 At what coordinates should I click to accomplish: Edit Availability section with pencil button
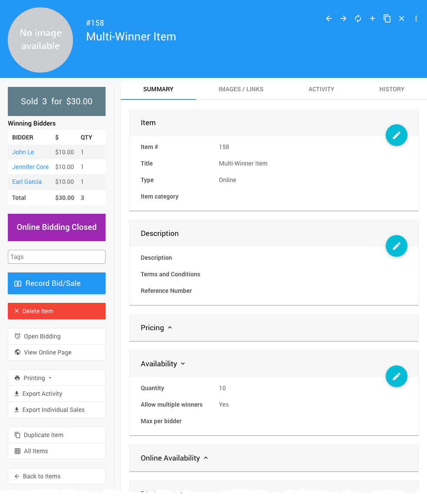(x=396, y=376)
